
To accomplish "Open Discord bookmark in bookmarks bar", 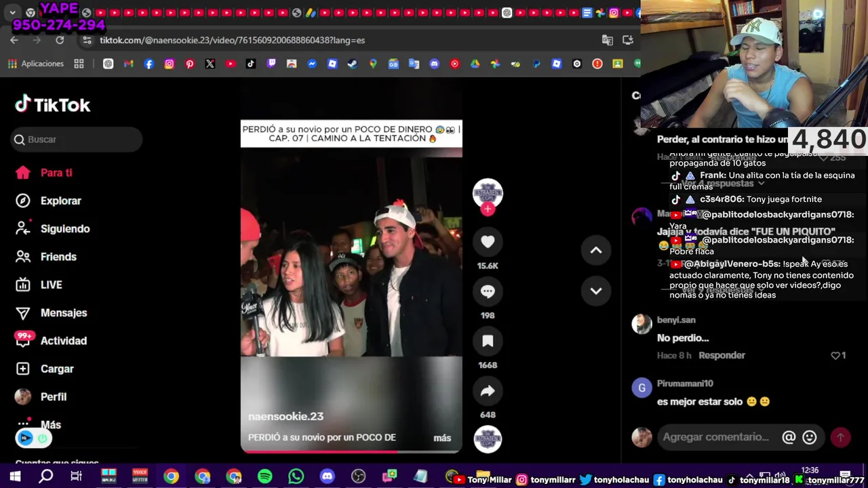I will click(434, 64).
